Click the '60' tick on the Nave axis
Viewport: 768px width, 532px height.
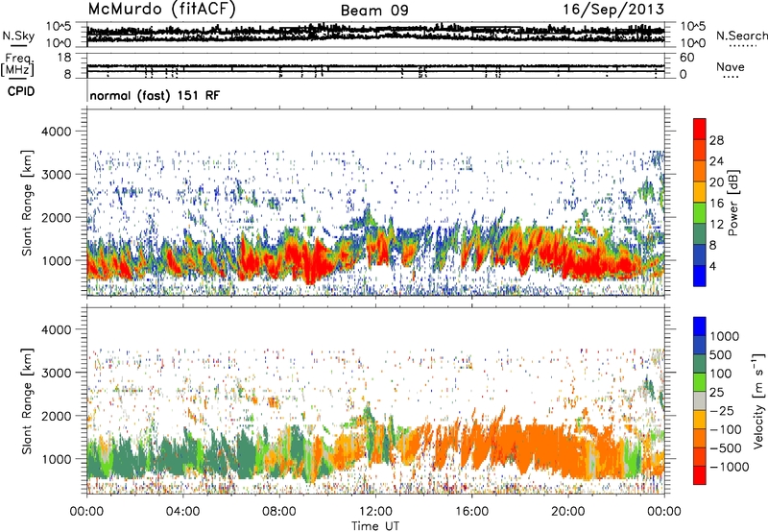click(686, 58)
